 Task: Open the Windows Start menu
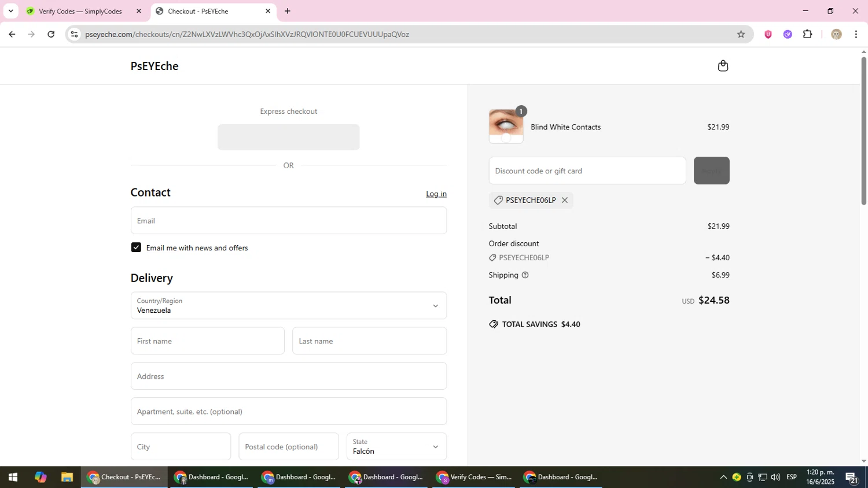click(x=13, y=478)
